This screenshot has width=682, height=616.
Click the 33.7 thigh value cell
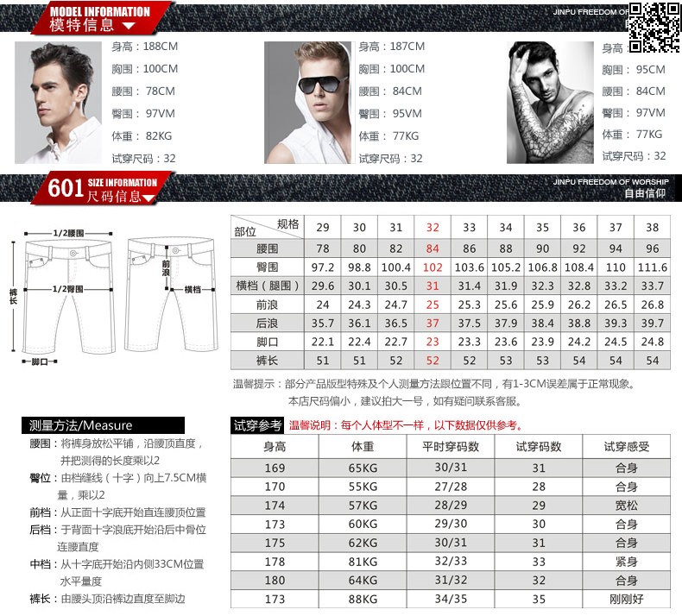pyautogui.click(x=652, y=286)
